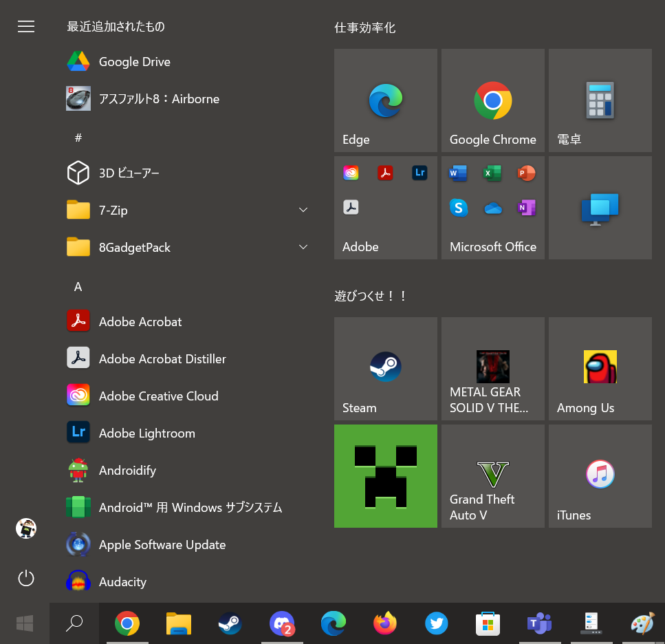Launch Adobe Creative Cloud inside the Adobe tile
This screenshot has height=644, width=665.
click(x=351, y=173)
